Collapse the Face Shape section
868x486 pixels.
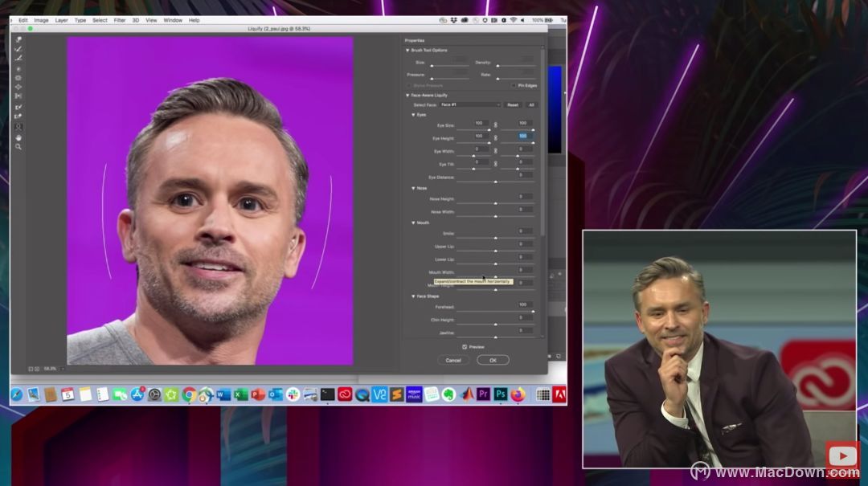[x=413, y=296]
